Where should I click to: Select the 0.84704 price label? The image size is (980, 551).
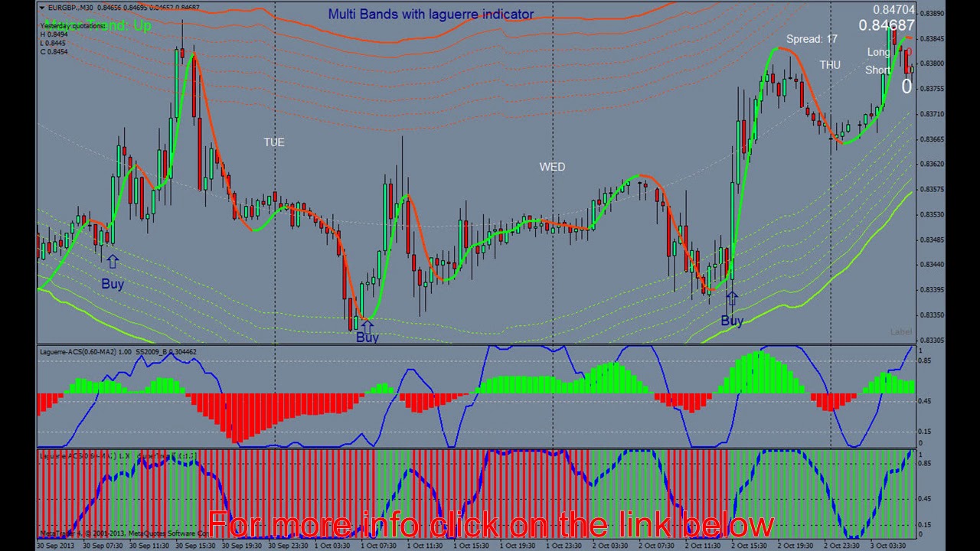(893, 10)
